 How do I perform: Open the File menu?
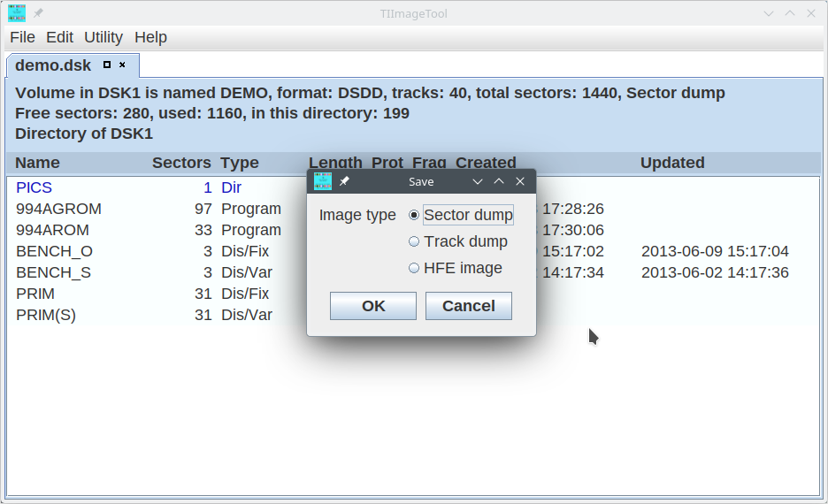coord(22,37)
